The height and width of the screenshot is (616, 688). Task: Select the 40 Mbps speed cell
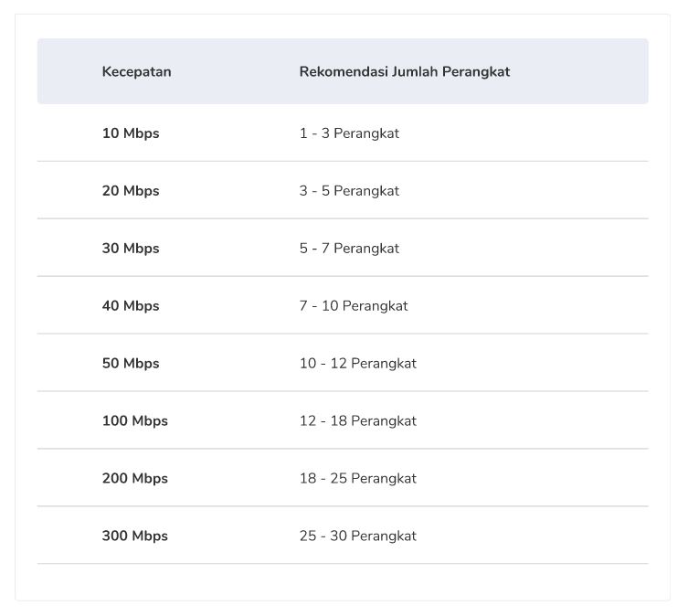coord(131,305)
